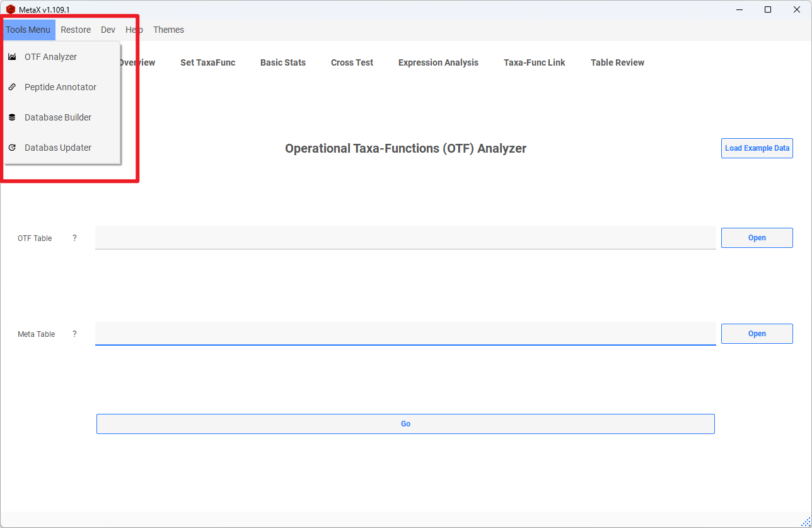Image resolution: width=812 pixels, height=528 pixels.
Task: Switch to the Basic Stats tab
Action: (x=283, y=62)
